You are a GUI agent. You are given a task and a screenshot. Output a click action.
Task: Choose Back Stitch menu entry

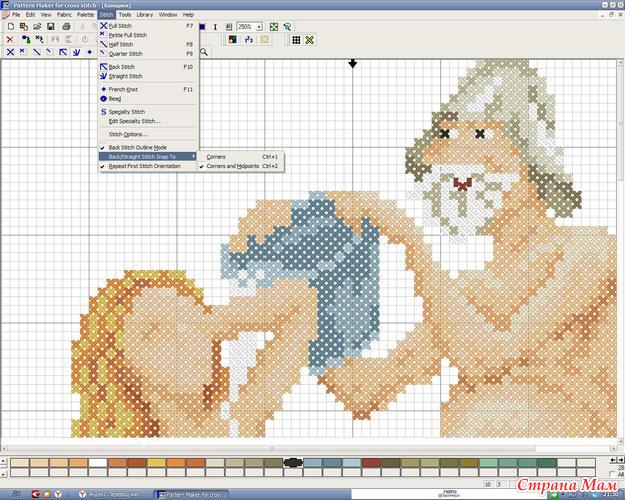point(148,67)
